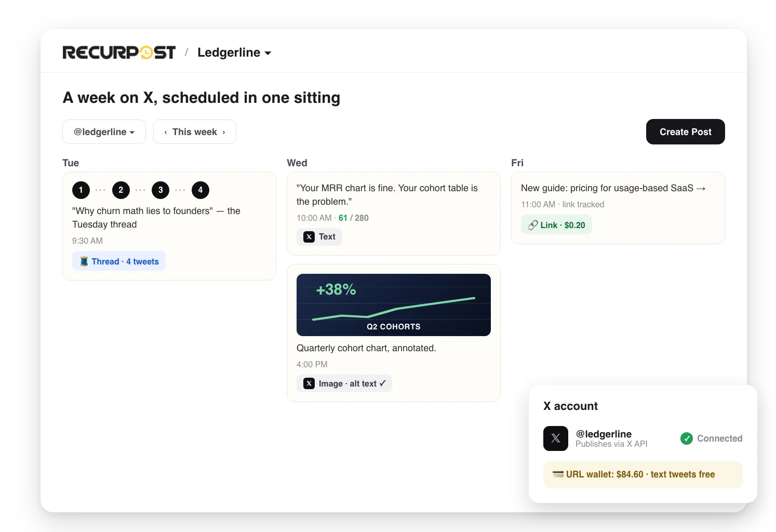Click the 61 / 280 character count

coord(354,218)
